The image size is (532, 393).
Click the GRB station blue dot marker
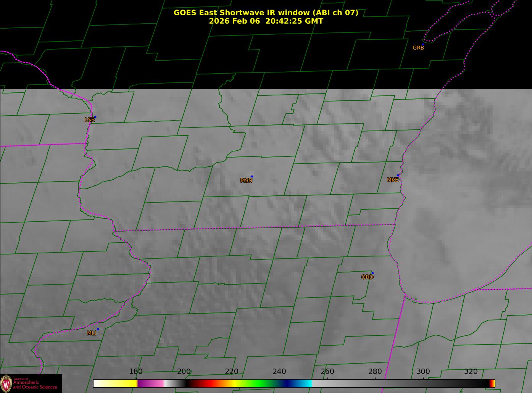[x=423, y=44]
